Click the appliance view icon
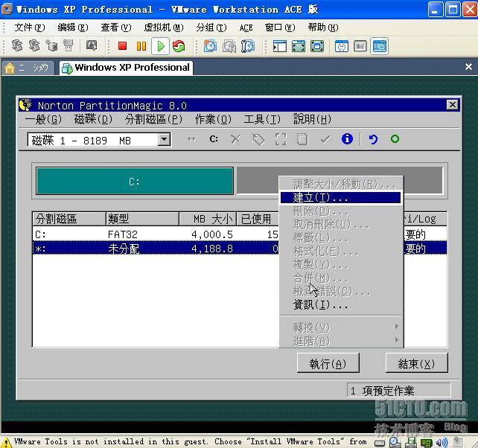Viewport: 478px width, 448px height. coord(360,46)
